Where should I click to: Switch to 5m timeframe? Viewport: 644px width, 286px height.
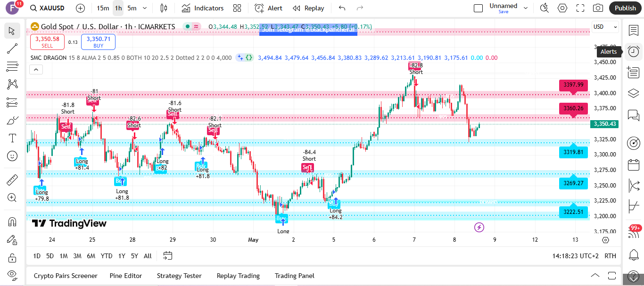tap(132, 8)
